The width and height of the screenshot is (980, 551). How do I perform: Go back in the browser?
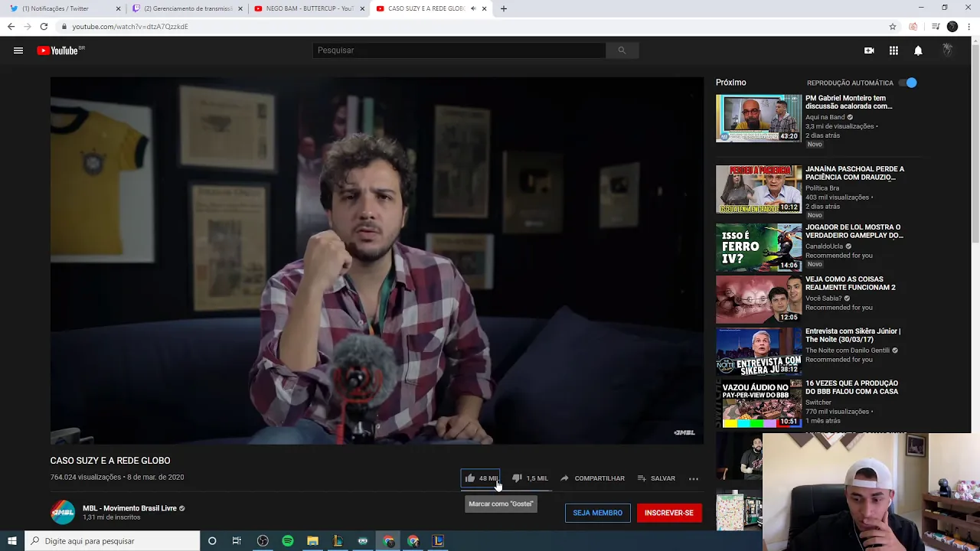pos(11,26)
